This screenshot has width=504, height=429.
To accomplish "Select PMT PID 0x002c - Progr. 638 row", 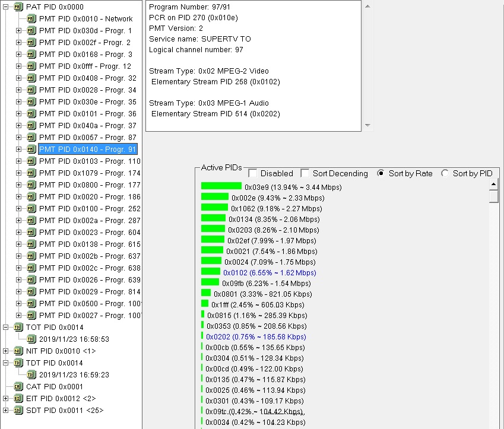I will point(90,268).
